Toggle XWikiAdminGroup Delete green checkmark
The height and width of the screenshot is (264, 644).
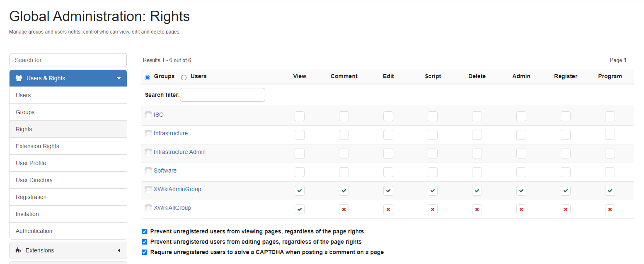477,191
